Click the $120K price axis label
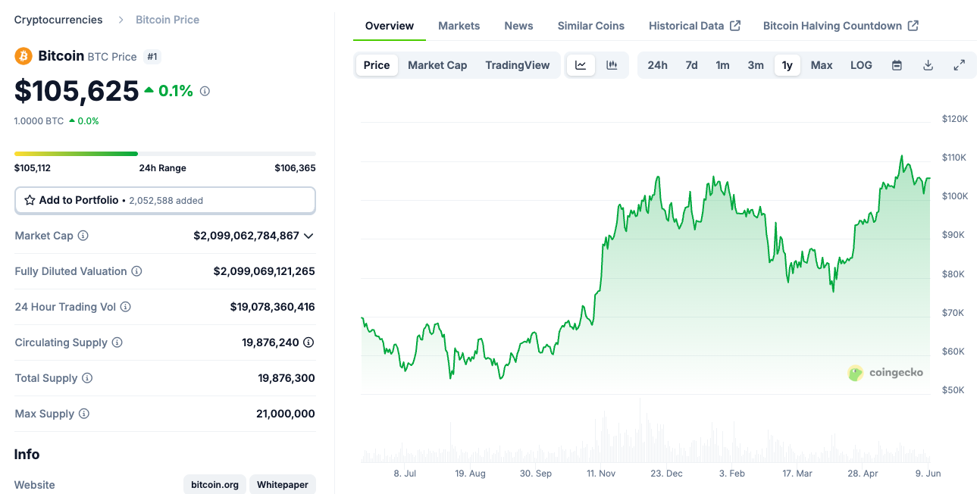 pos(953,119)
